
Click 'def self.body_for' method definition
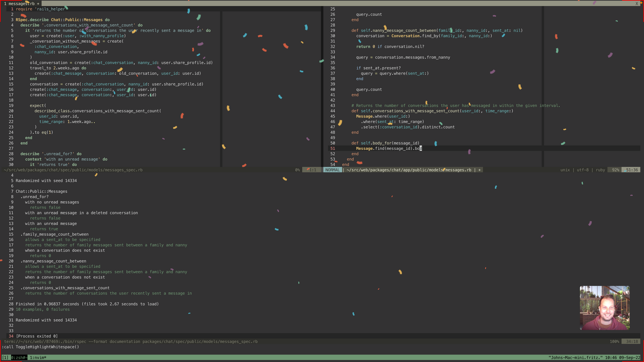pyautogui.click(x=385, y=143)
